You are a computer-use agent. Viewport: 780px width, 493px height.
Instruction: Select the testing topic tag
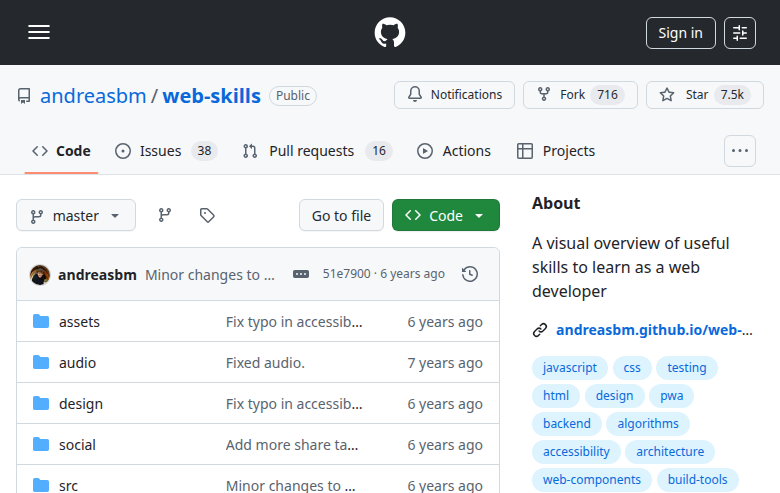686,368
